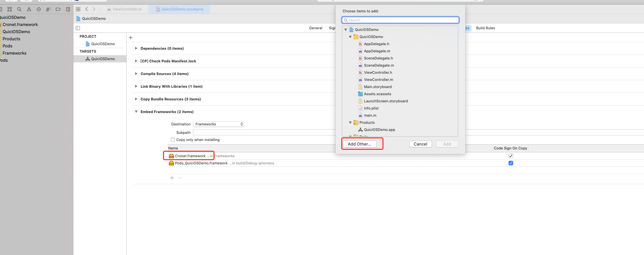Toggle the project and targets list sidebar icon

click(78, 28)
